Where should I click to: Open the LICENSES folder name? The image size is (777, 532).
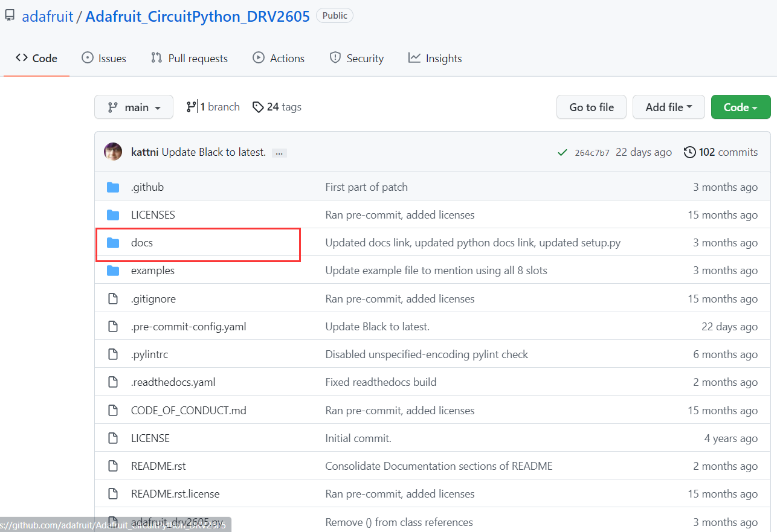coord(153,215)
